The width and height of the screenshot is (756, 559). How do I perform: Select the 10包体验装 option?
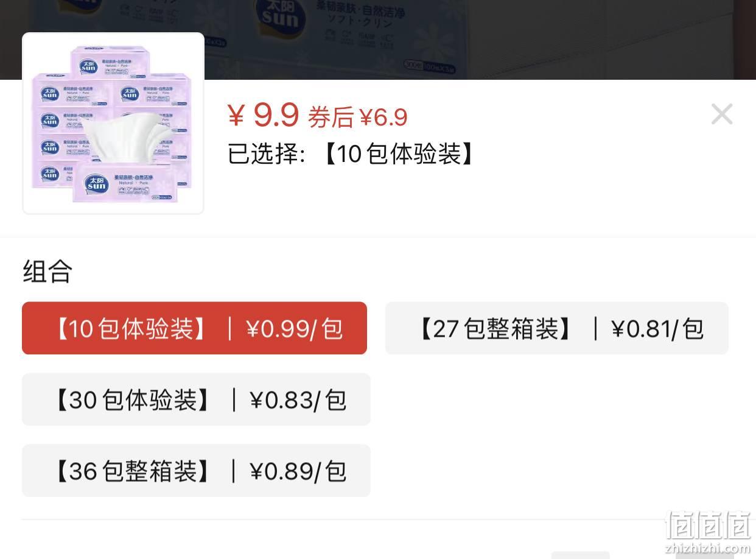(194, 328)
